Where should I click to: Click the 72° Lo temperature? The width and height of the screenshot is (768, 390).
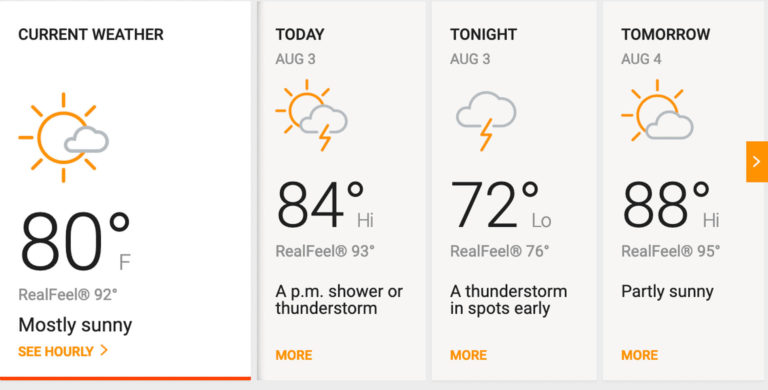click(x=501, y=205)
